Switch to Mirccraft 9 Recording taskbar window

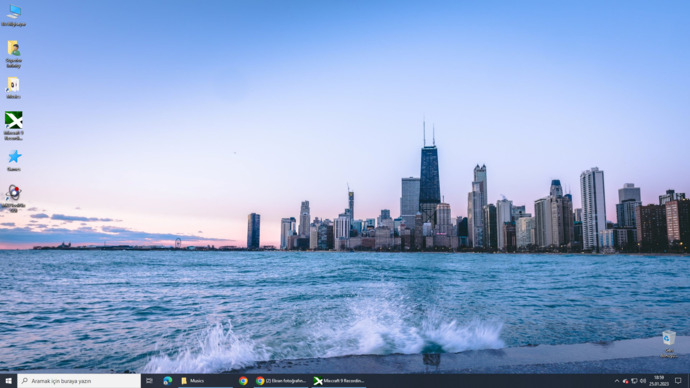point(338,381)
